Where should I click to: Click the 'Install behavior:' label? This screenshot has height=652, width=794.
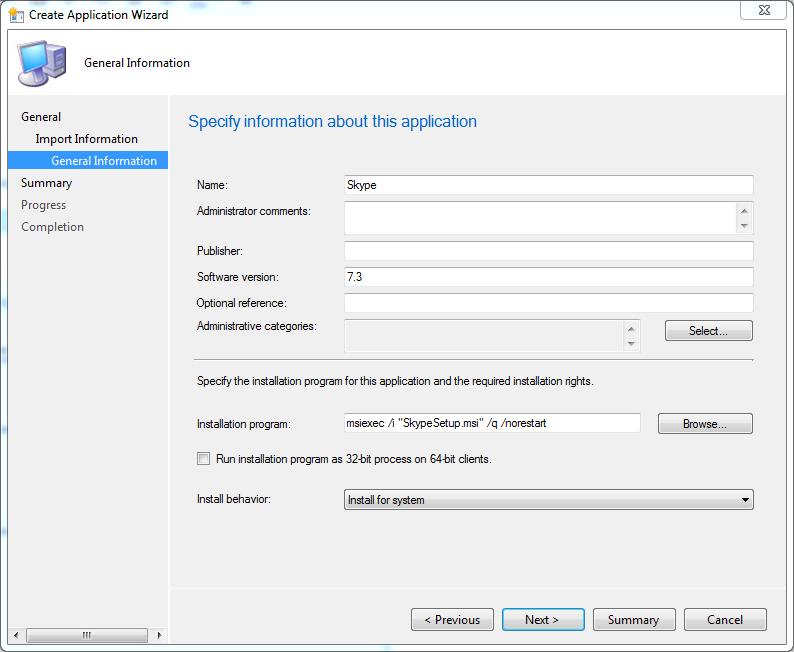[x=234, y=499]
